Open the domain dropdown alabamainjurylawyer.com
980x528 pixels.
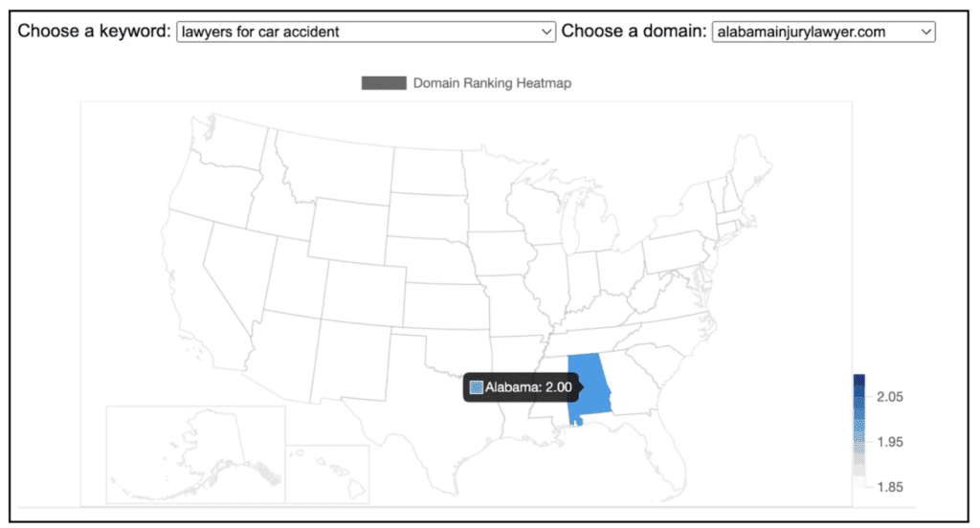click(x=823, y=32)
